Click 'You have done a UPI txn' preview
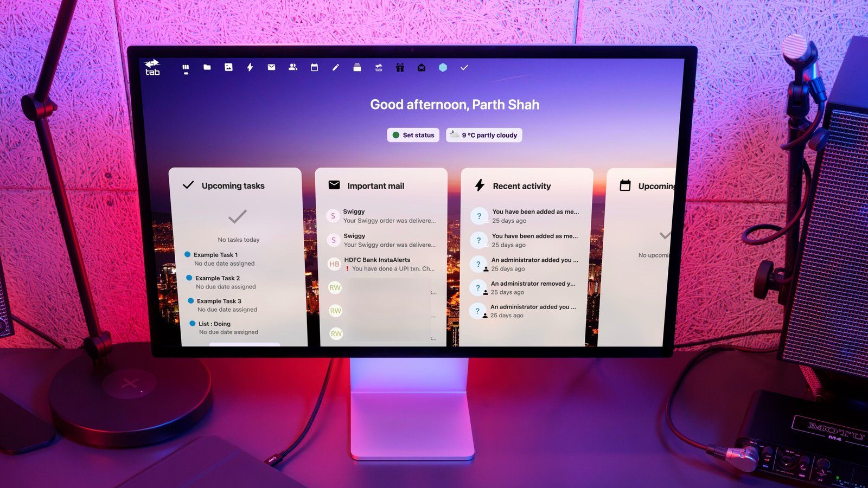 pos(393,268)
